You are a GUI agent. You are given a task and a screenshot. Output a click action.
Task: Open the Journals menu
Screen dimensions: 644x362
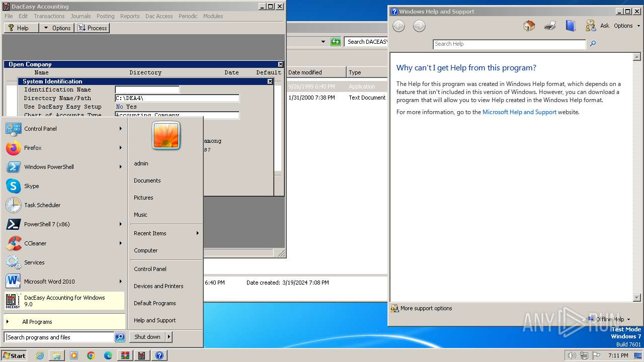[x=80, y=16]
